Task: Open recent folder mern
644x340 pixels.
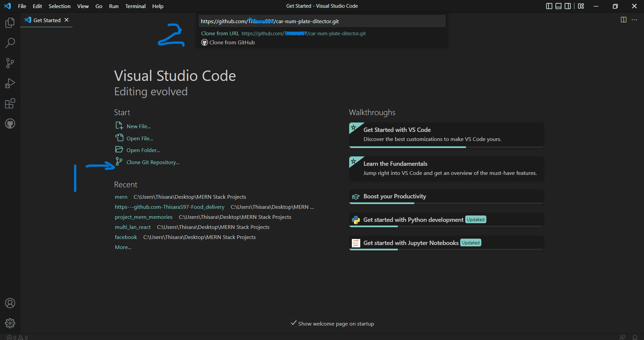Action: pyautogui.click(x=121, y=197)
